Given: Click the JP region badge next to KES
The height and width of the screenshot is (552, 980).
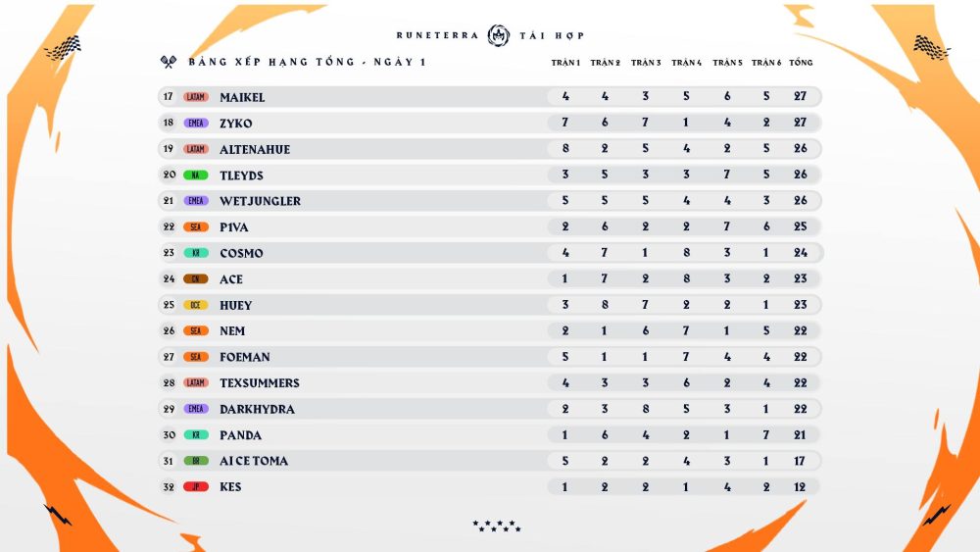Looking at the screenshot, I should coord(196,487).
